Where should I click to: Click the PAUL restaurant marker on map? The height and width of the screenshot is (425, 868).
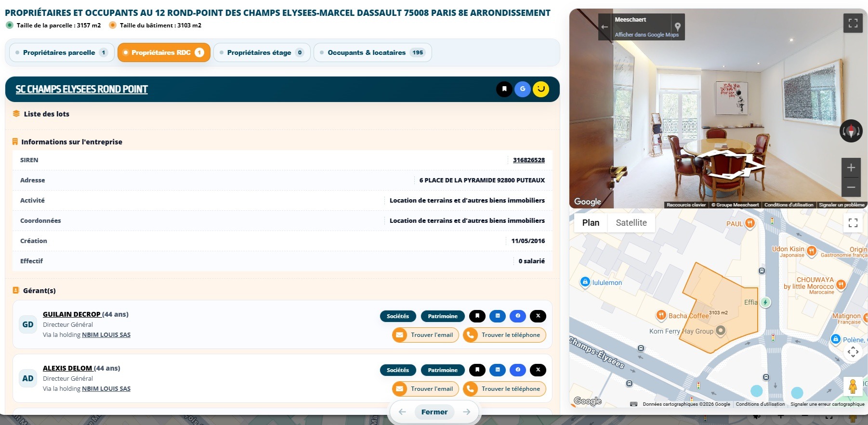point(750,223)
